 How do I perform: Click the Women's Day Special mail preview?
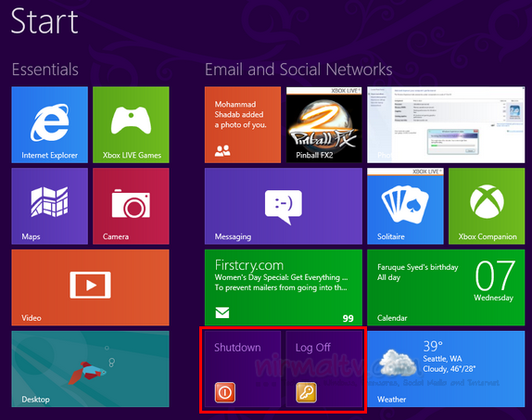pos(281,277)
